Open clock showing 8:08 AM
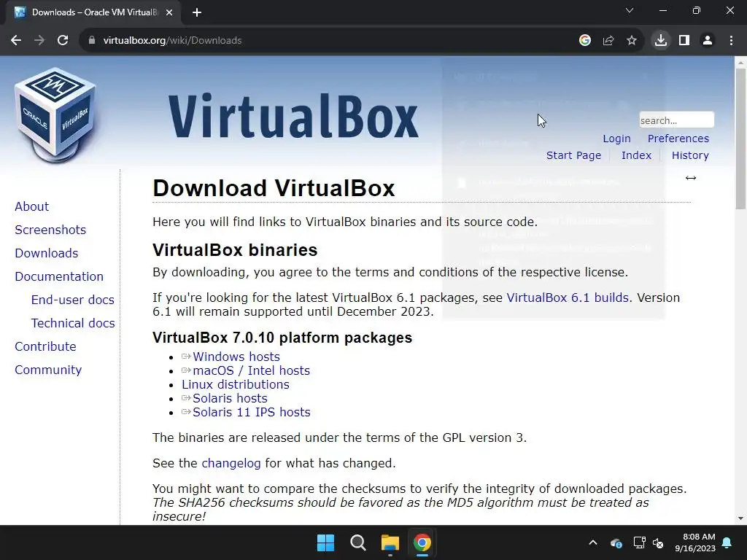747x560 pixels. (695, 542)
